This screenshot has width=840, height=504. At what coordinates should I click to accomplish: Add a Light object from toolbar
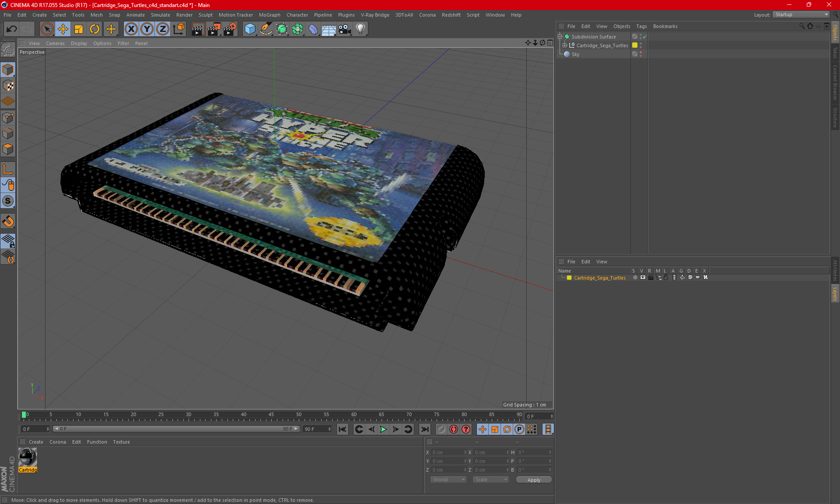(360, 29)
